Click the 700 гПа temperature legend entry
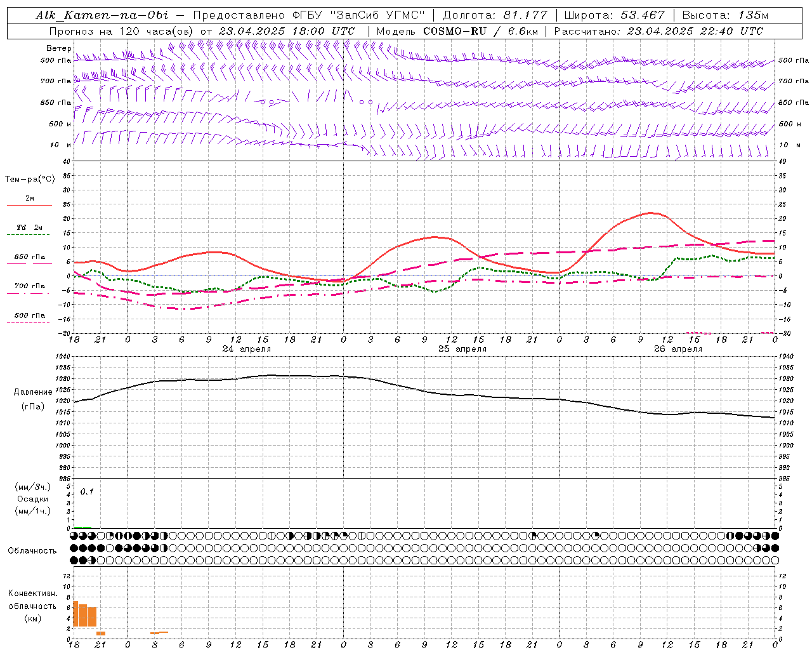812x650 pixels. tap(30, 286)
